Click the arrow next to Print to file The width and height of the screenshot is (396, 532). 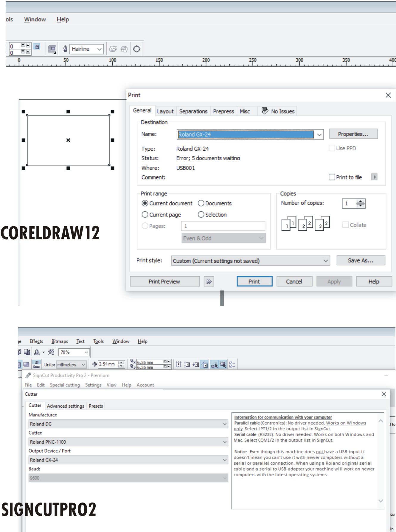(374, 177)
